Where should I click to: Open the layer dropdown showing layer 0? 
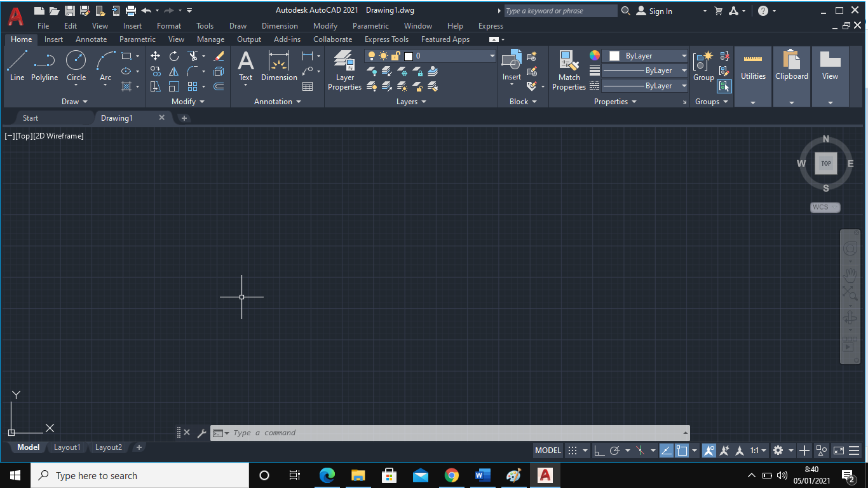[491, 56]
